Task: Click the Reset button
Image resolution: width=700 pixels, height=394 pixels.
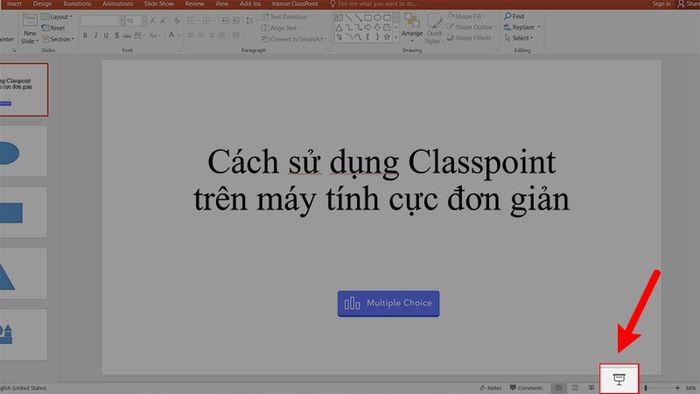Action: pos(54,28)
